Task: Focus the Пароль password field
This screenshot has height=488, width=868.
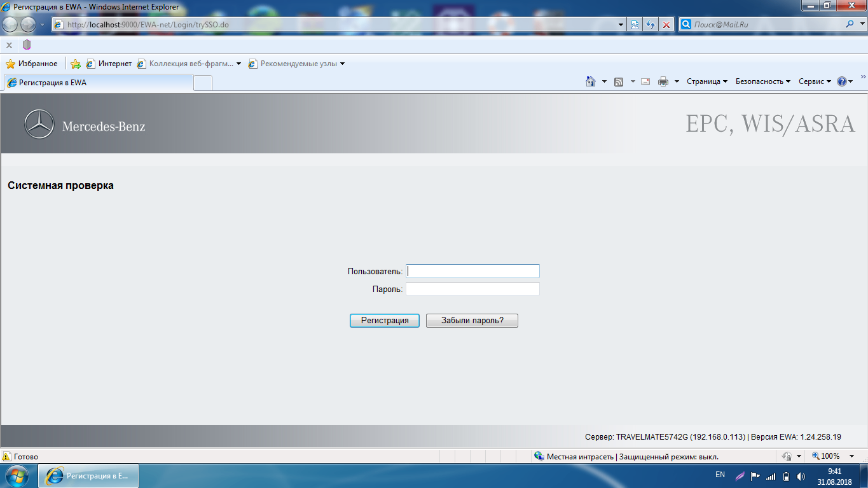Action: pos(472,289)
